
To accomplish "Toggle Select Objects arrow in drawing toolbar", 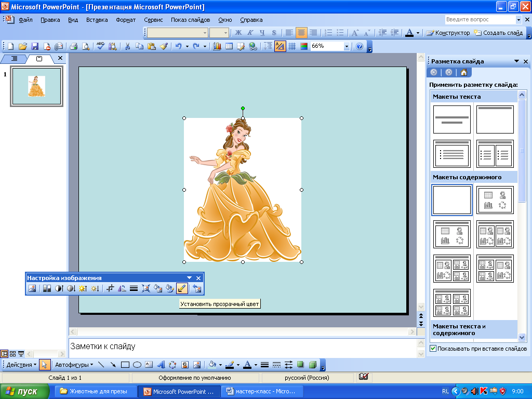I will [x=44, y=365].
